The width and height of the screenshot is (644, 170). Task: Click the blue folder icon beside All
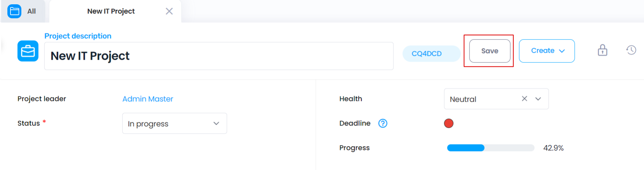point(14,11)
